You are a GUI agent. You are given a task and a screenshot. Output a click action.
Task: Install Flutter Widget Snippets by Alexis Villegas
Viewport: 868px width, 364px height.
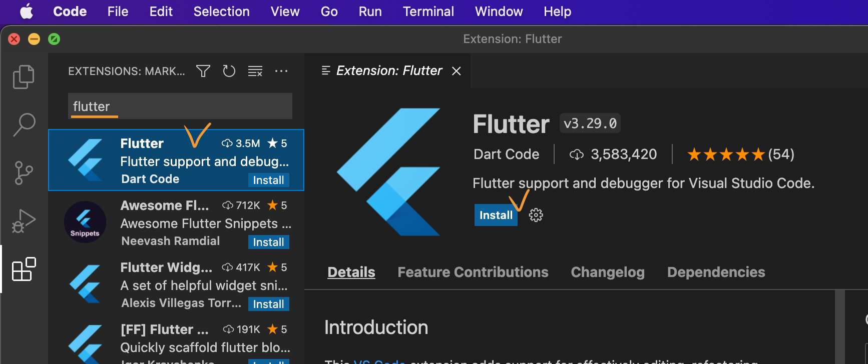(x=268, y=304)
